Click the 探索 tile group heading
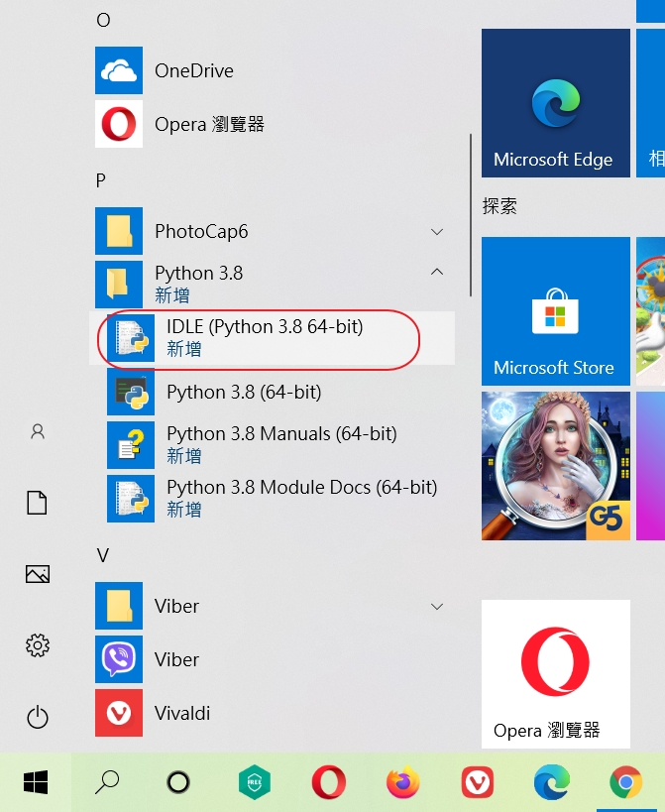 (x=499, y=206)
